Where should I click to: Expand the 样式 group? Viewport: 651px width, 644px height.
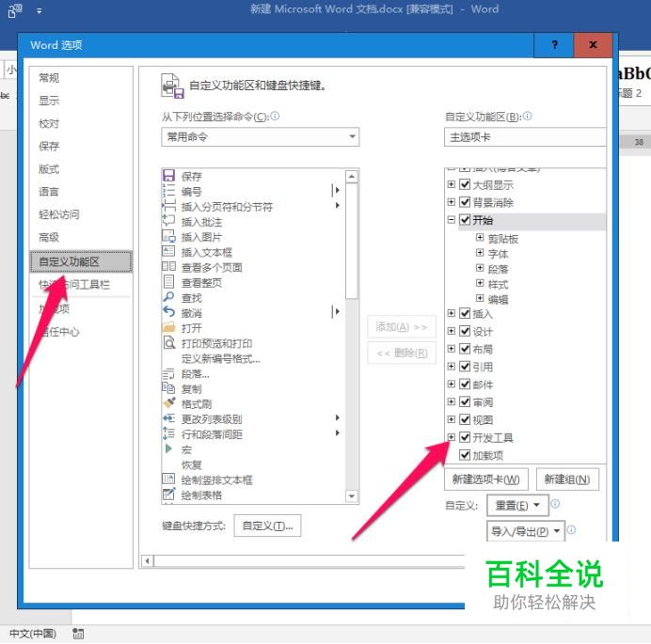480,283
